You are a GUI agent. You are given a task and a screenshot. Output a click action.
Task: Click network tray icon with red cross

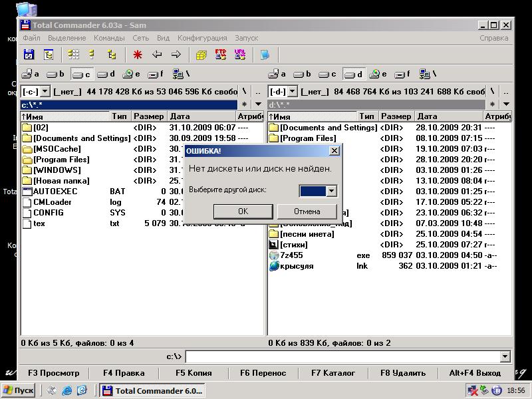[x=472, y=390]
